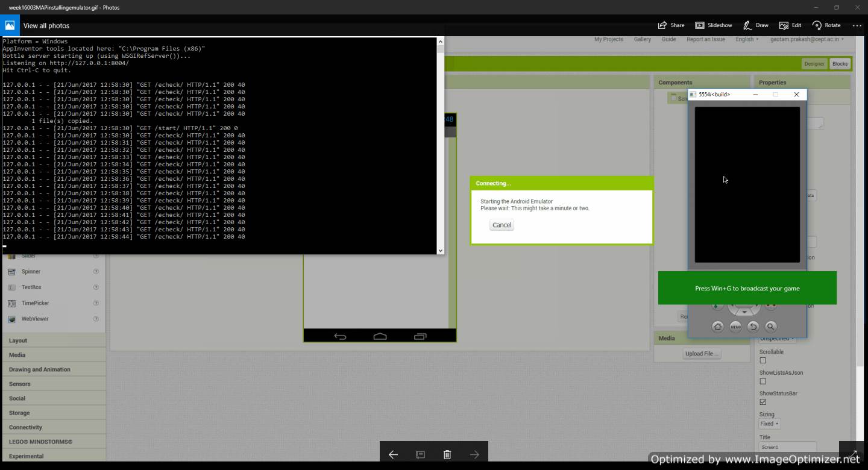Screen dimensions: 868x470
Task: Open the See more ellipsis menu
Action: pos(857,25)
